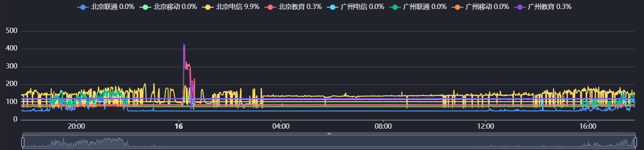Image resolution: width=644 pixels, height=150 pixels.
Task: Hide the 广州联通 series via legend
Action: pos(395,7)
